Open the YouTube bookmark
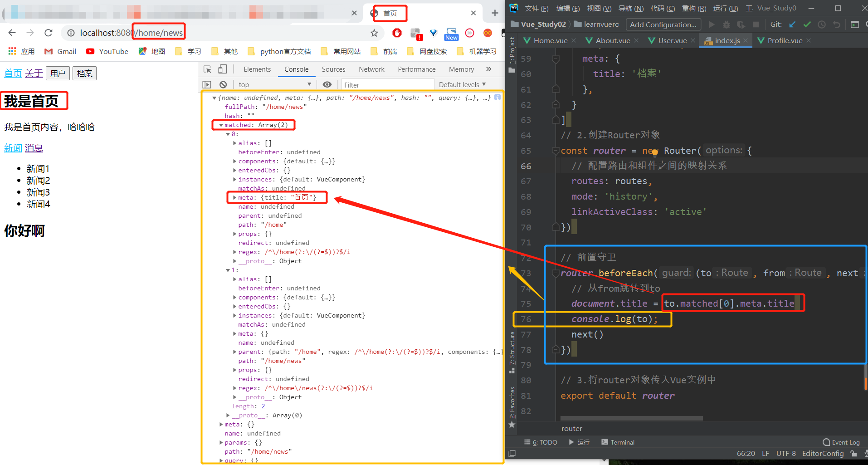The height and width of the screenshot is (465, 868). pyautogui.click(x=107, y=51)
